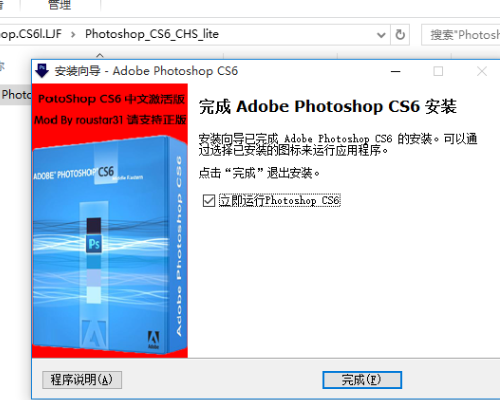Image resolution: width=500 pixels, height=400 pixels.
Task: Minimize the 安装向导 installer window
Action: [395, 71]
